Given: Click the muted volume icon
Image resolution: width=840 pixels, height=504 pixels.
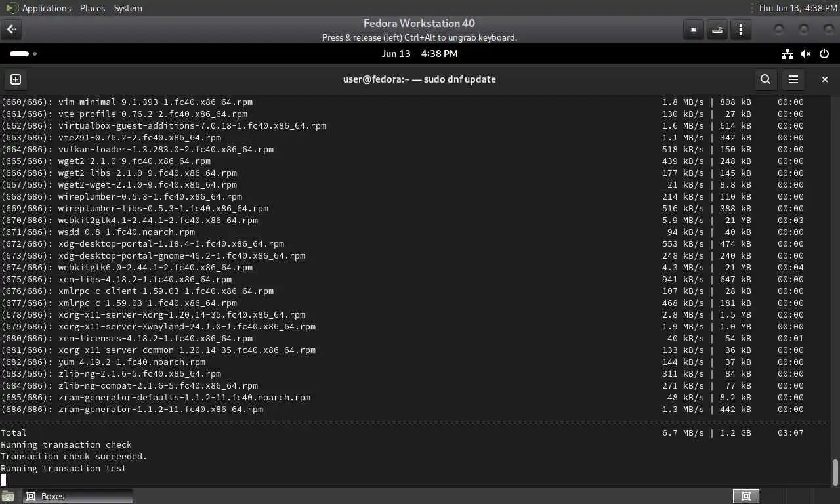Looking at the screenshot, I should [x=806, y=54].
